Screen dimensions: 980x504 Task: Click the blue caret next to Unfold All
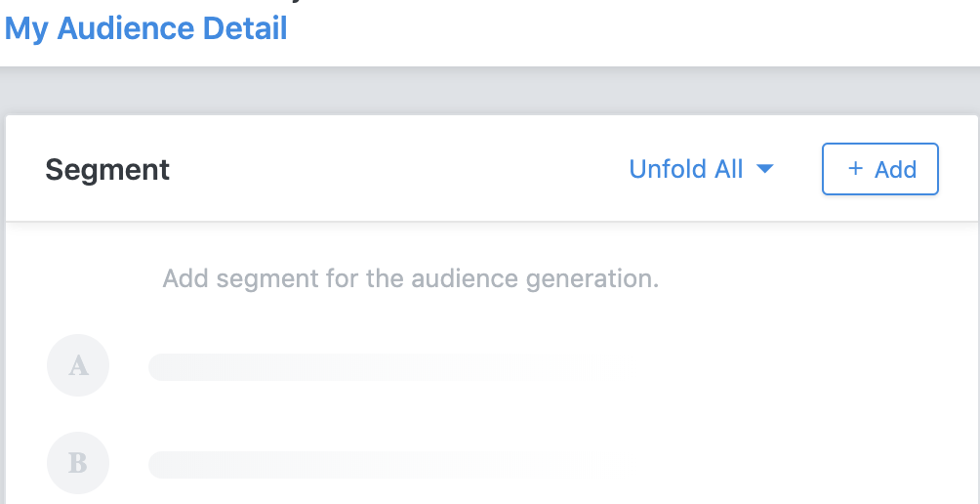[765, 169]
